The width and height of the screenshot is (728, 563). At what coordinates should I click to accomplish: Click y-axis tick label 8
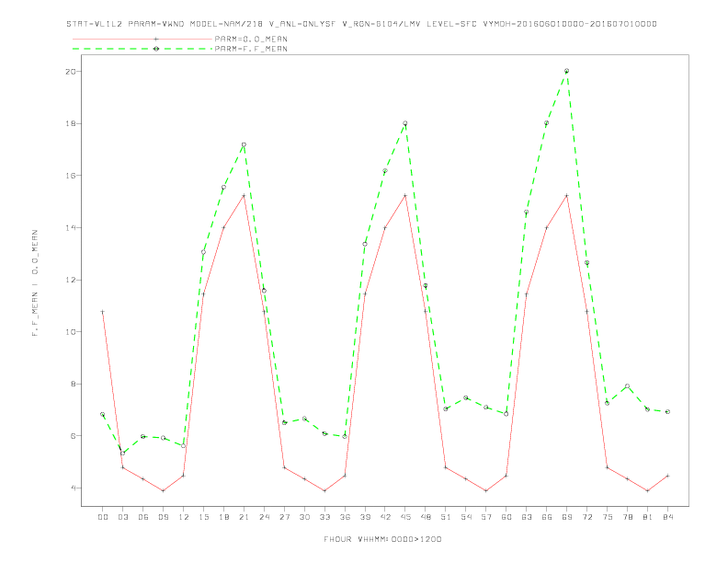74,385
